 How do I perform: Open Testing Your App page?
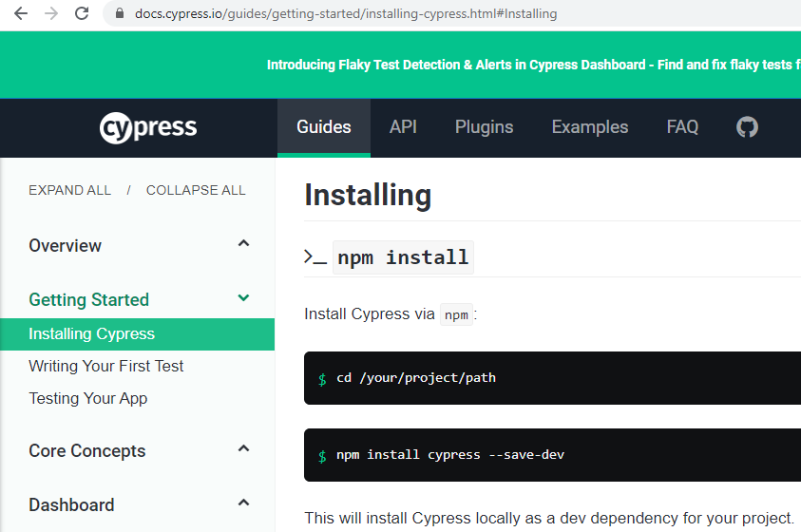point(87,398)
